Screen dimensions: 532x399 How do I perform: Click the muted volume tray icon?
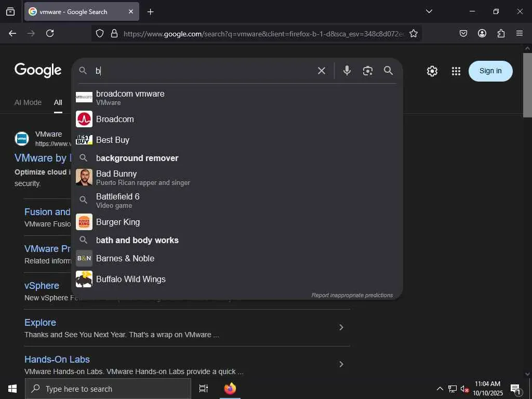tap(464, 389)
